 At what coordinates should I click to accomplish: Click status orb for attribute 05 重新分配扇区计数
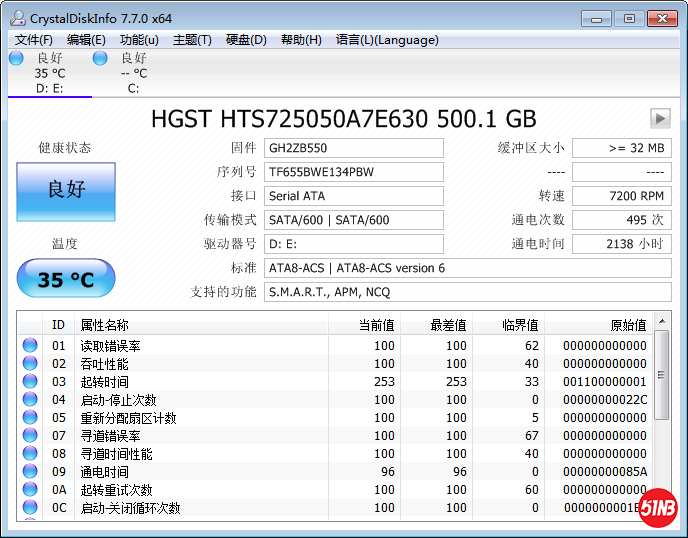(x=30, y=418)
